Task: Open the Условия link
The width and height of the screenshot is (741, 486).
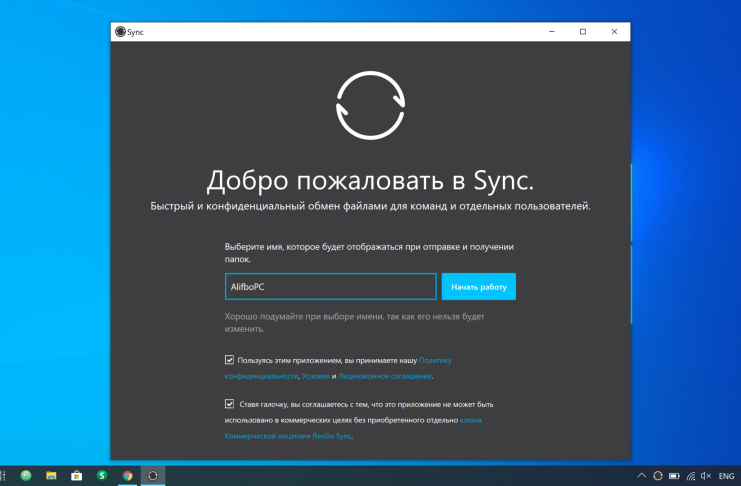Action: pos(316,376)
